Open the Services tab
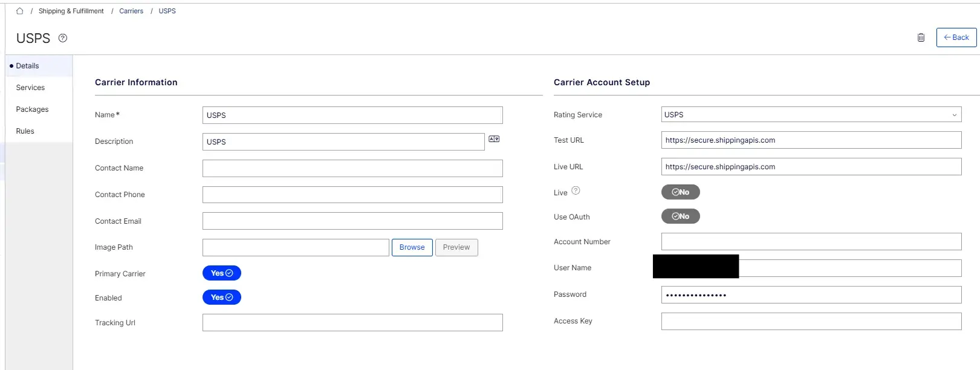 [39, 88]
